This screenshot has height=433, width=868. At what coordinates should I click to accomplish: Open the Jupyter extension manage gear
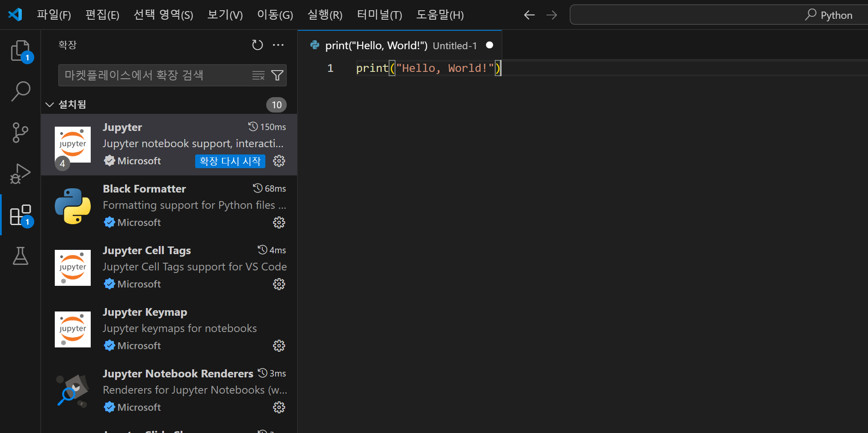(279, 161)
